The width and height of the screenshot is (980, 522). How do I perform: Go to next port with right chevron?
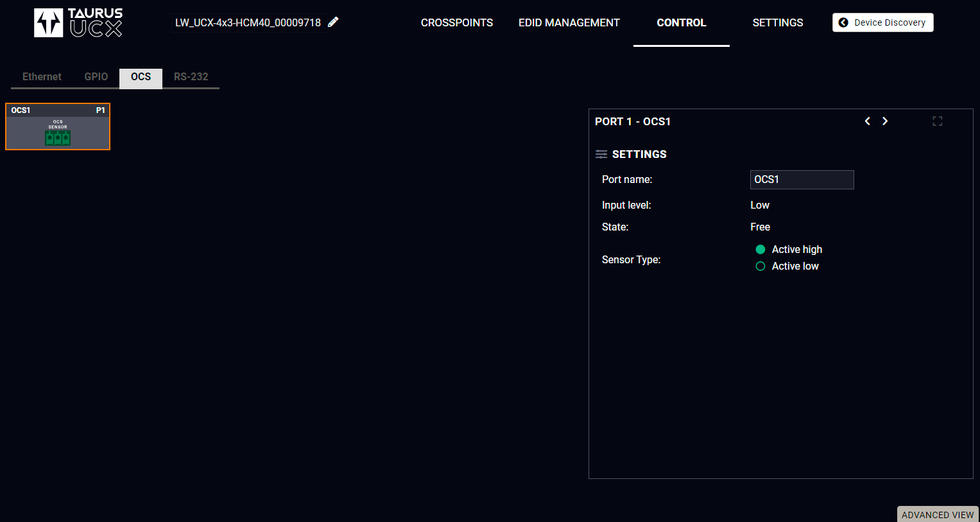click(885, 121)
